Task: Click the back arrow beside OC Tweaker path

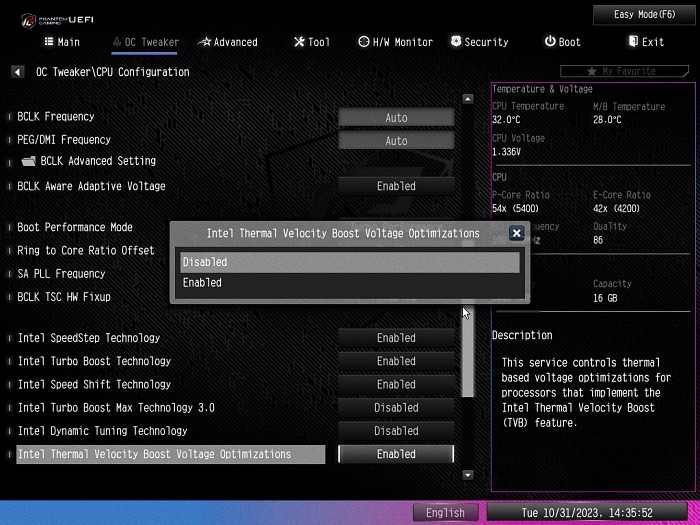Action: 17,72
